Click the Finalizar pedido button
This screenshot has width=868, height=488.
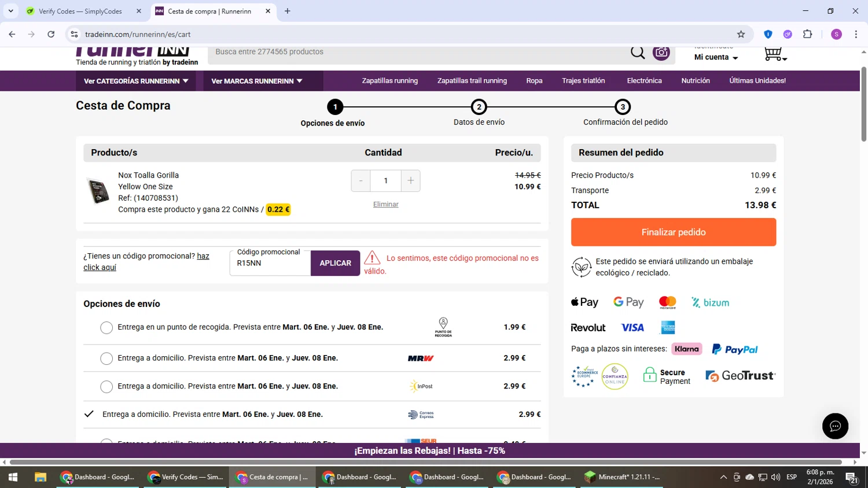click(674, 232)
